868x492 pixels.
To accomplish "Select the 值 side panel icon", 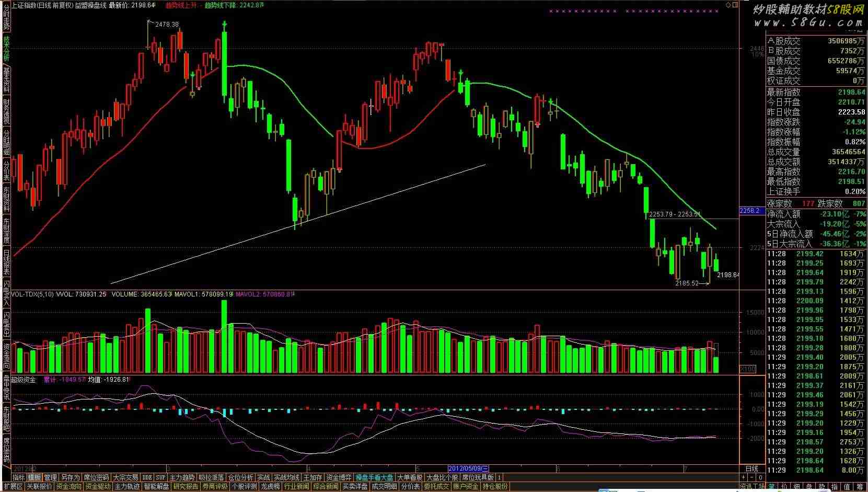I will [847, 487].
